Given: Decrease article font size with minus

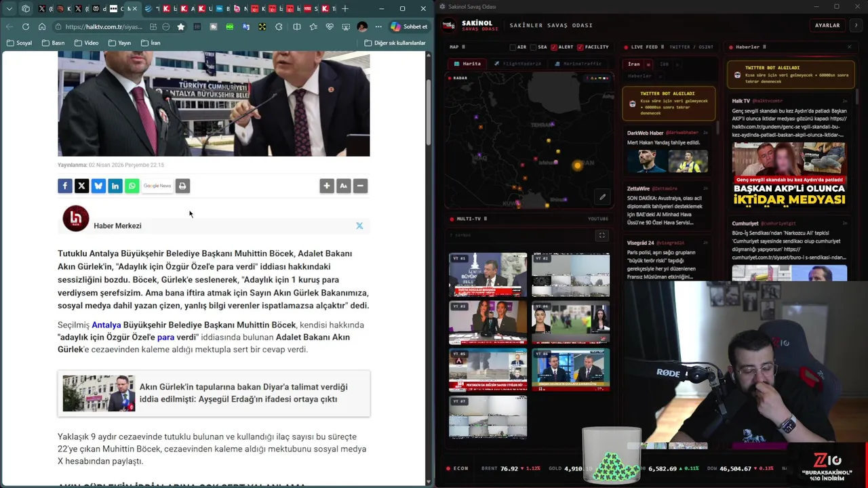Looking at the screenshot, I should (x=360, y=186).
